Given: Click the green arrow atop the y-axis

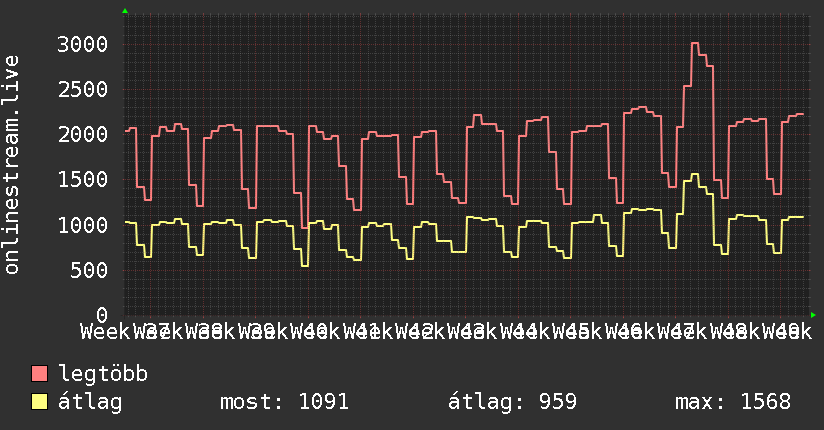Looking at the screenshot, I should pyautogui.click(x=125, y=11).
